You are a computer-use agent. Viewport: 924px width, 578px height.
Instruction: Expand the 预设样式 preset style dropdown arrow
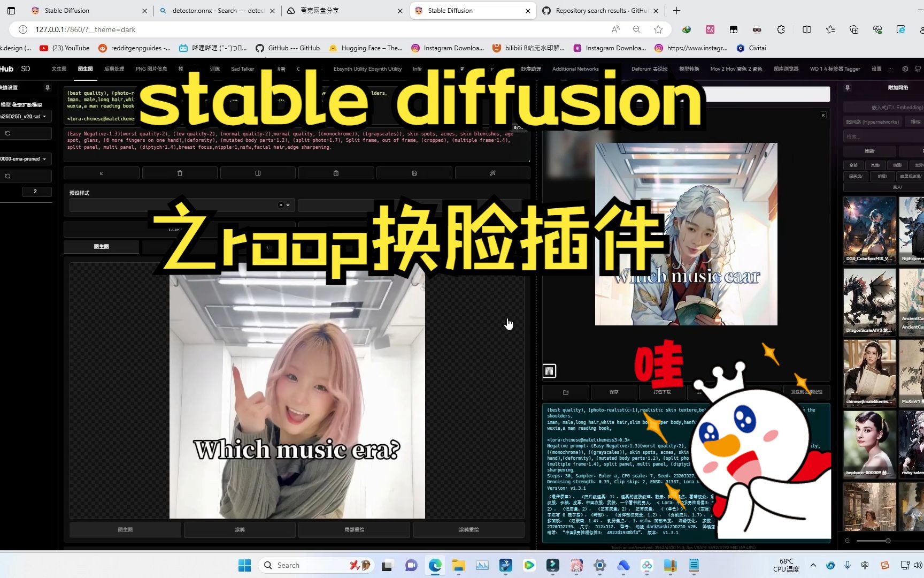tap(288, 205)
